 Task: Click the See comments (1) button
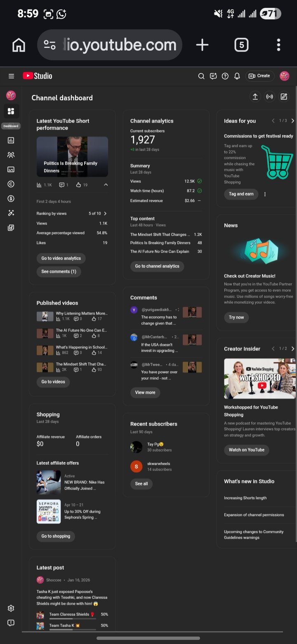(x=59, y=272)
